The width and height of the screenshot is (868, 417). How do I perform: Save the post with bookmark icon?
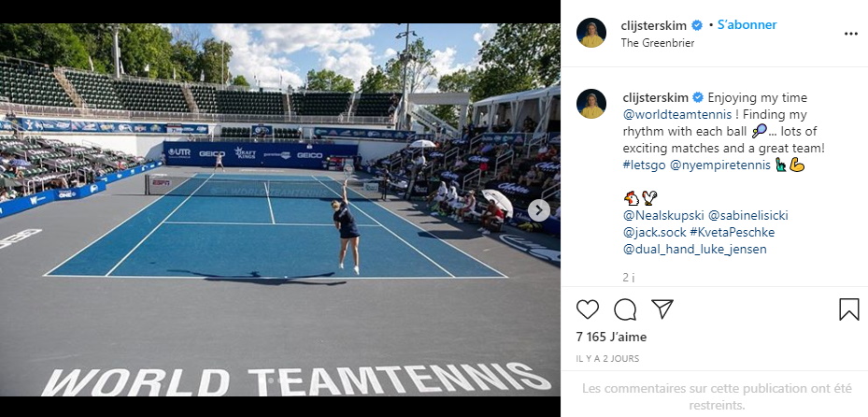[x=848, y=309]
